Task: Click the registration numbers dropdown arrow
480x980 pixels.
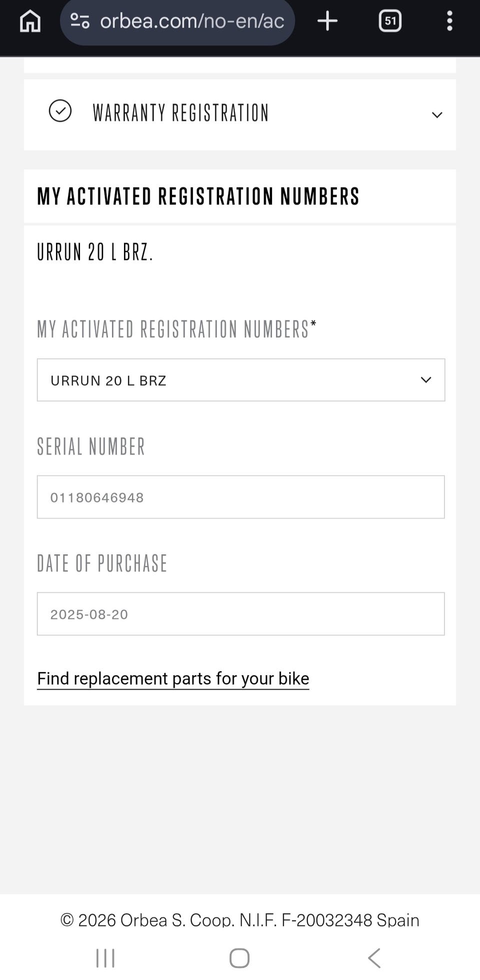Action: point(426,380)
